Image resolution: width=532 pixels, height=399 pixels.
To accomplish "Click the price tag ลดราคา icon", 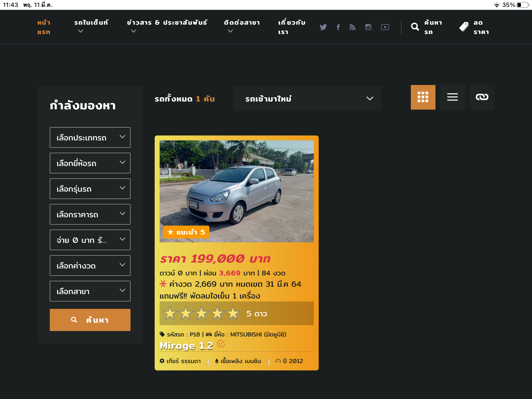I will 464,27.
